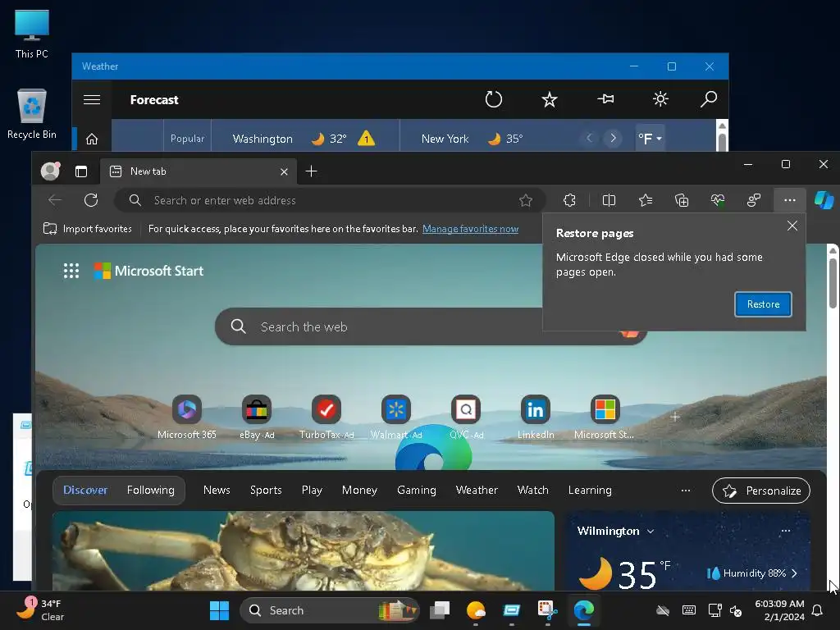Click the Search or enter web address bar
This screenshot has height=630, width=840.
pos(330,200)
